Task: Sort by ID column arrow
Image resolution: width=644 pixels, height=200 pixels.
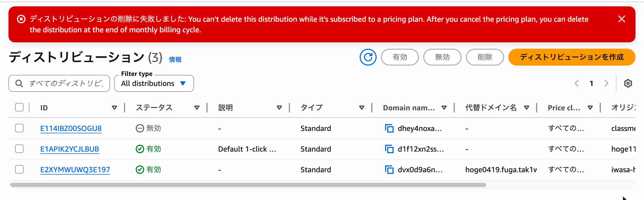Action: pos(114,108)
